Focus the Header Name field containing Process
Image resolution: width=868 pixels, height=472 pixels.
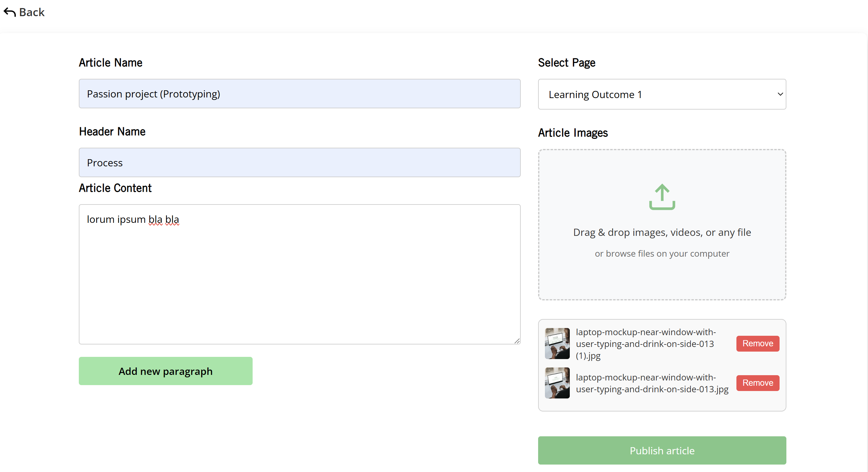pyautogui.click(x=299, y=163)
